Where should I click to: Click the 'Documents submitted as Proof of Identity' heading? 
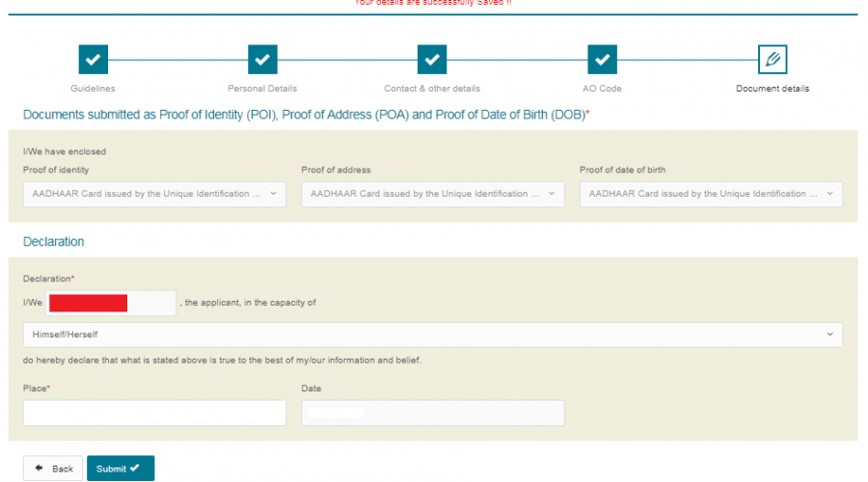pyautogui.click(x=306, y=115)
